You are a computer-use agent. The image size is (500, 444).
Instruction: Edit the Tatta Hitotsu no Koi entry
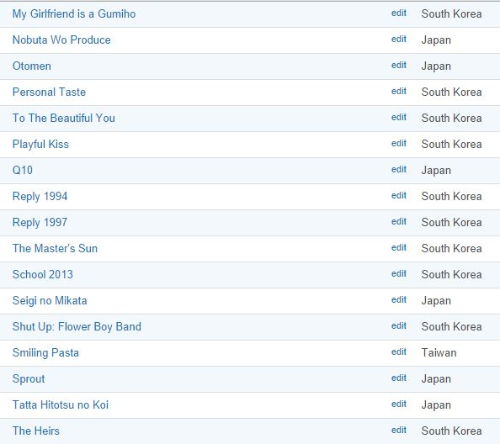pos(399,404)
